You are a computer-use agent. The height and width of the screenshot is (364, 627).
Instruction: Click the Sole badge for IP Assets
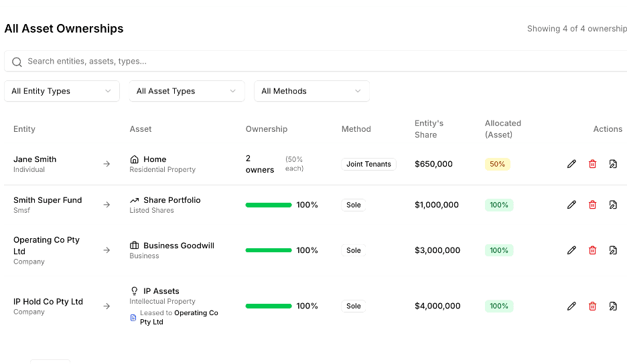click(x=354, y=306)
